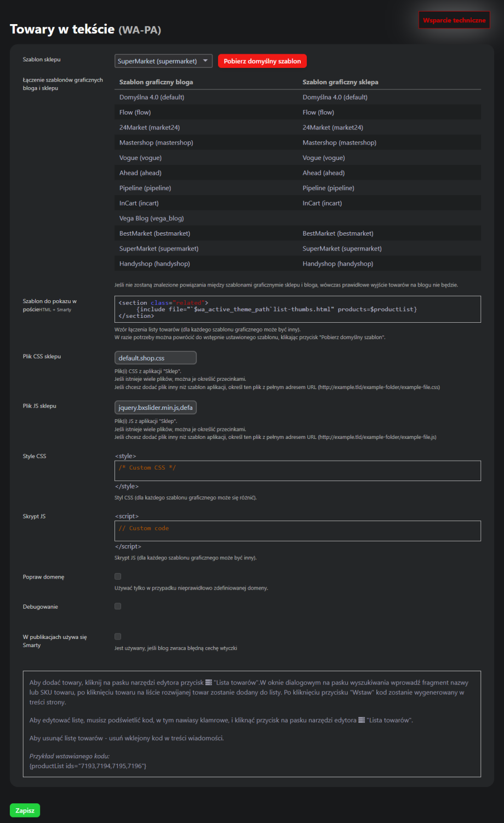Toggle the Debugowanie checkbox
The image size is (504, 823).
click(x=118, y=606)
